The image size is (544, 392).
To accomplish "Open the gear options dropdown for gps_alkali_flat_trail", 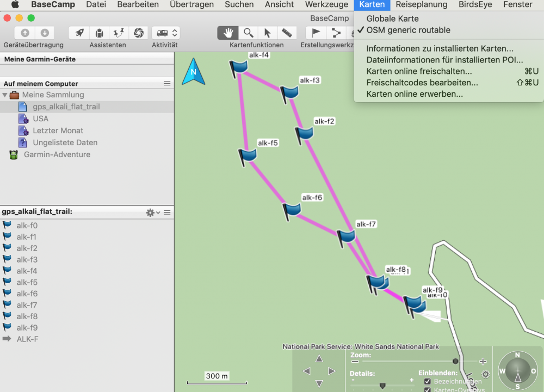I will tap(152, 213).
